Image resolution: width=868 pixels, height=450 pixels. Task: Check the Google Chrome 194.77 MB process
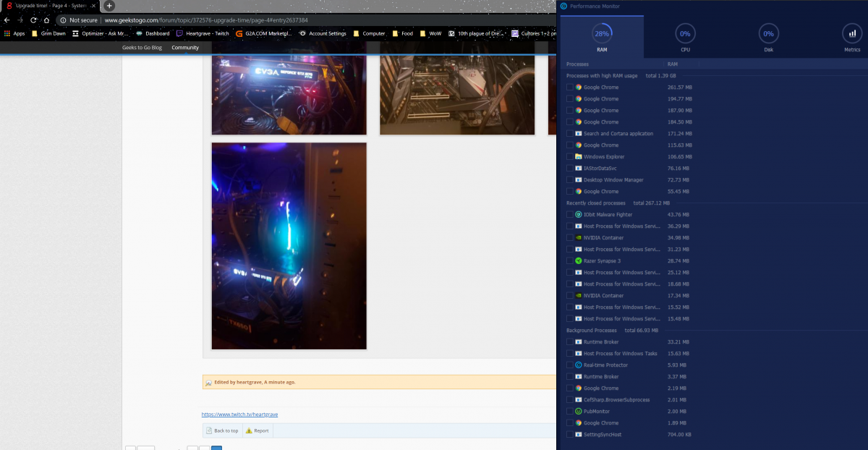coord(569,99)
